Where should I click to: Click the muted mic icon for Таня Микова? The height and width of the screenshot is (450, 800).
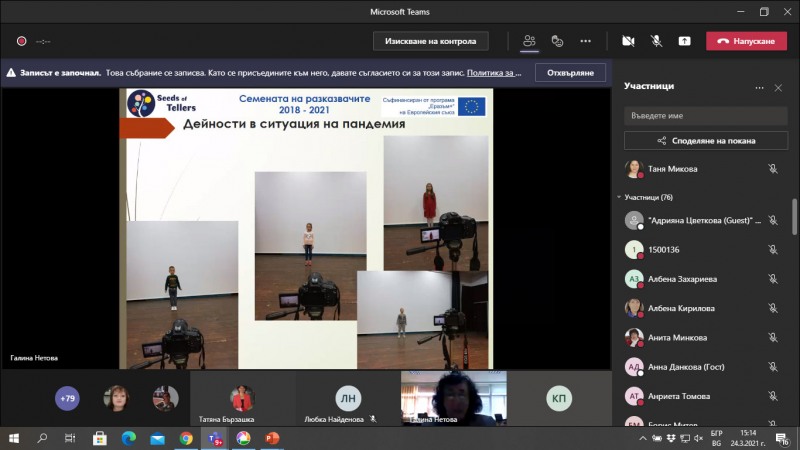773,169
